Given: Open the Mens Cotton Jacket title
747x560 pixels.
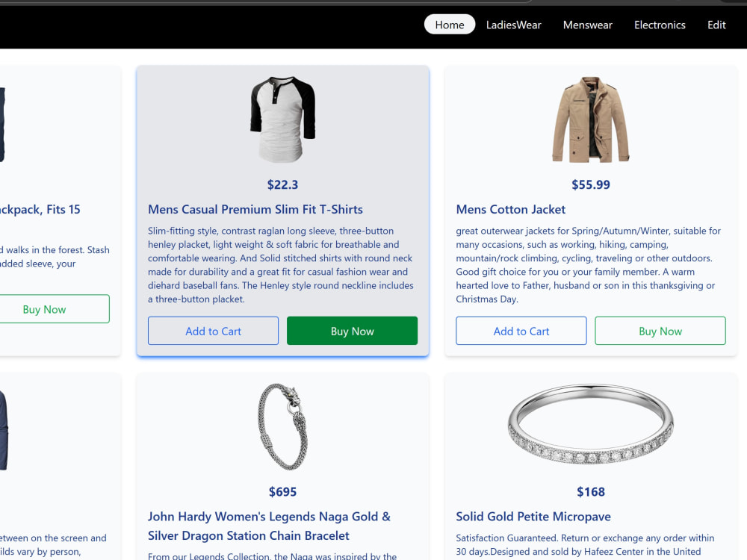Looking at the screenshot, I should click(x=511, y=210).
